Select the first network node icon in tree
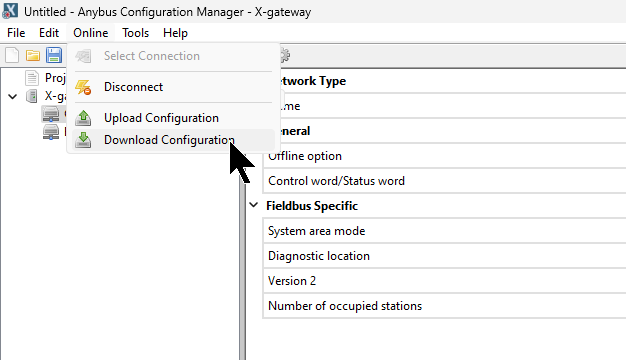Image resolution: width=626 pixels, height=360 pixels. [51, 114]
